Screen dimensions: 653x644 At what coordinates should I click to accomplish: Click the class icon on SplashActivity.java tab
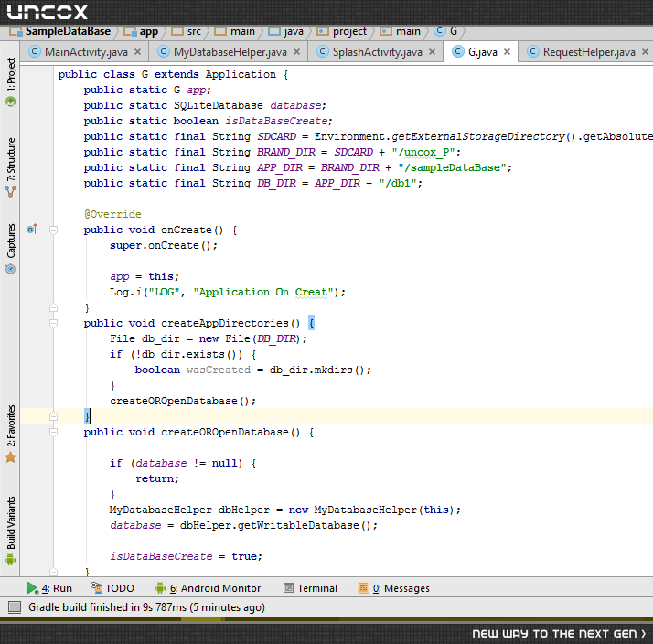322,51
